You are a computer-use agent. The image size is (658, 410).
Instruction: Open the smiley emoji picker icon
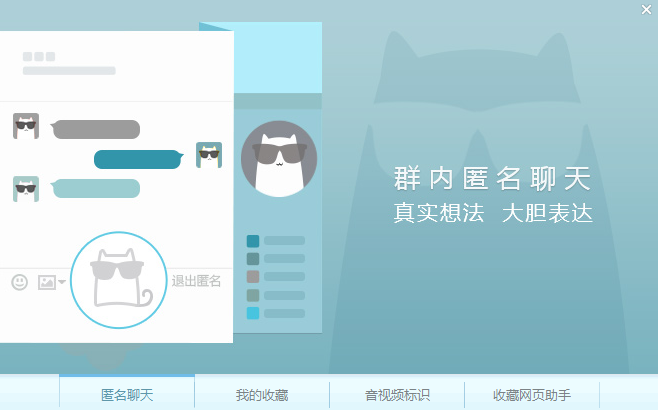pos(19,282)
